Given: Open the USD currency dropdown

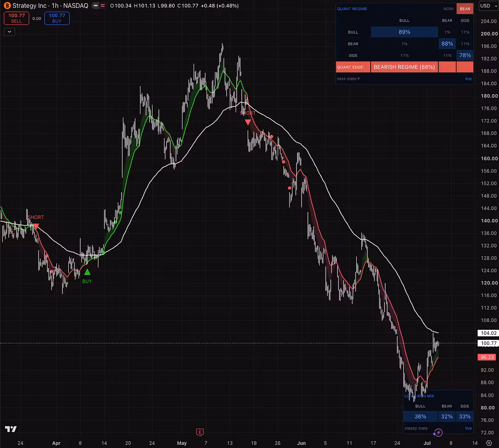Looking at the screenshot, I should (x=488, y=6).
